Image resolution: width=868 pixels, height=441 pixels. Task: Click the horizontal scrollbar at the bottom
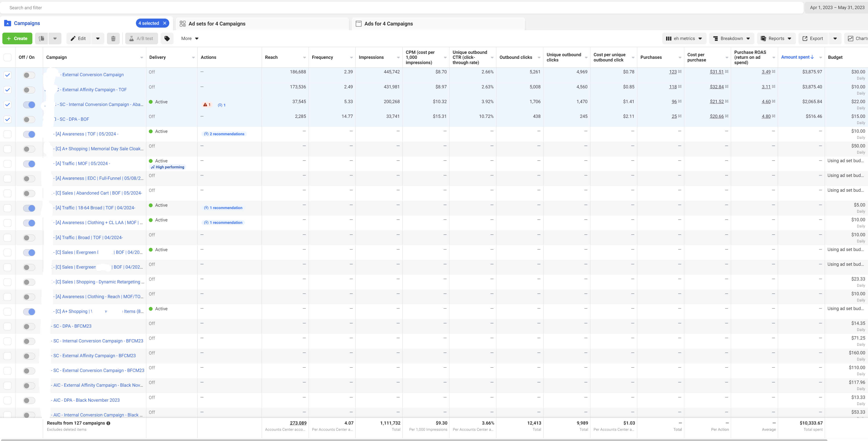[414, 440]
